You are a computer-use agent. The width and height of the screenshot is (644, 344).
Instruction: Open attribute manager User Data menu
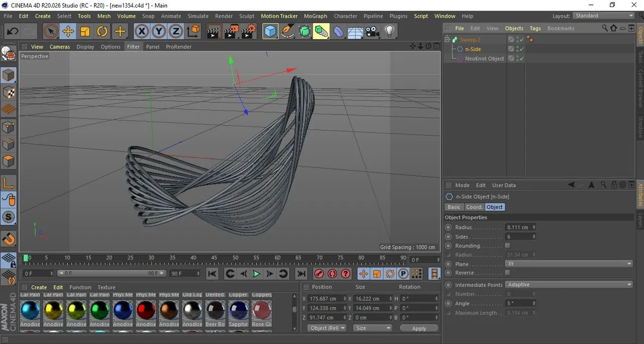(504, 185)
